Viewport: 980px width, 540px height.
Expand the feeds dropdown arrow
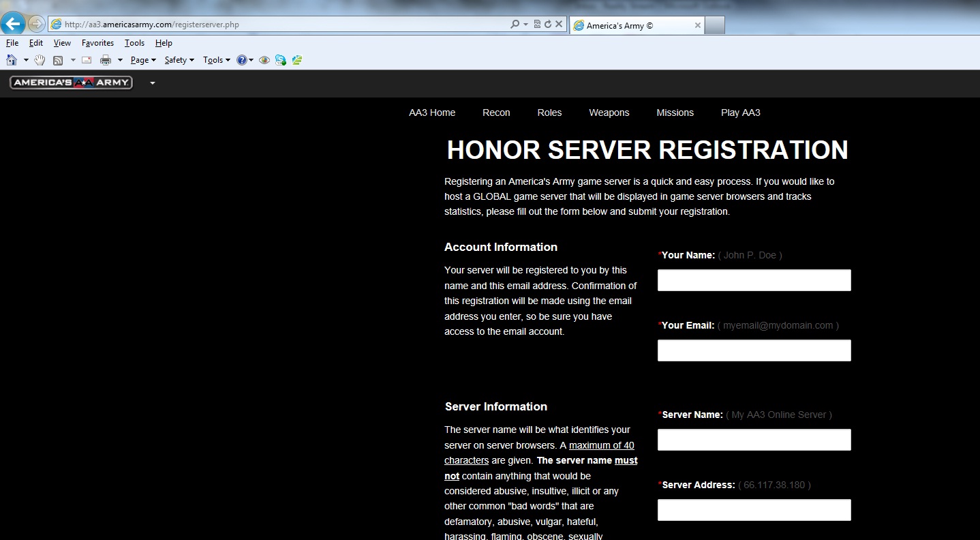pos(73,60)
